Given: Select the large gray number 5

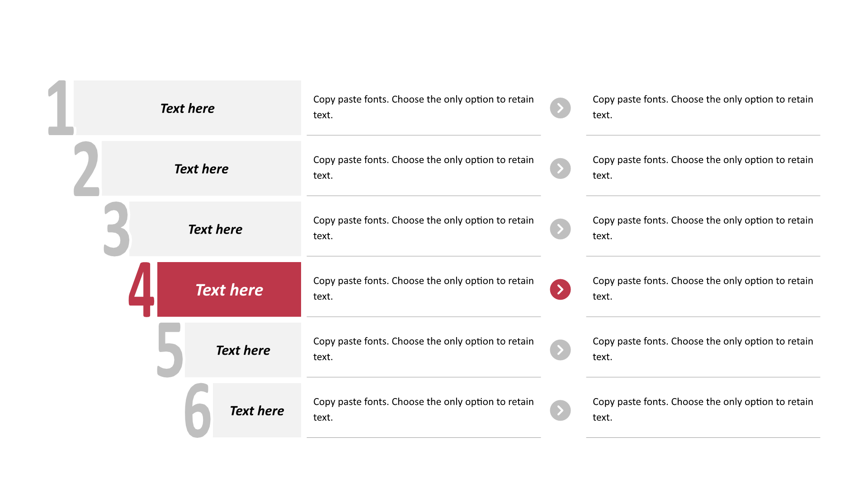Looking at the screenshot, I should (x=170, y=350).
